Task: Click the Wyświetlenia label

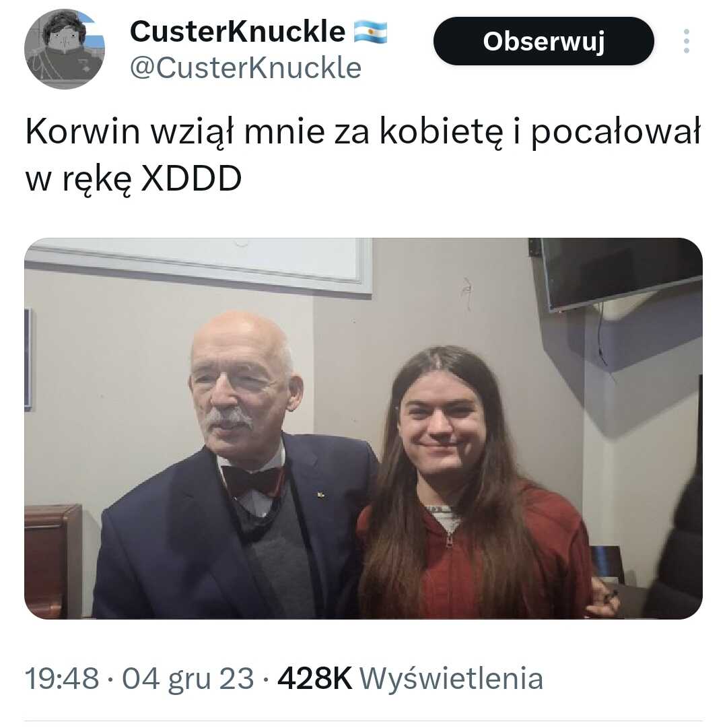Action: pyautogui.click(x=452, y=678)
